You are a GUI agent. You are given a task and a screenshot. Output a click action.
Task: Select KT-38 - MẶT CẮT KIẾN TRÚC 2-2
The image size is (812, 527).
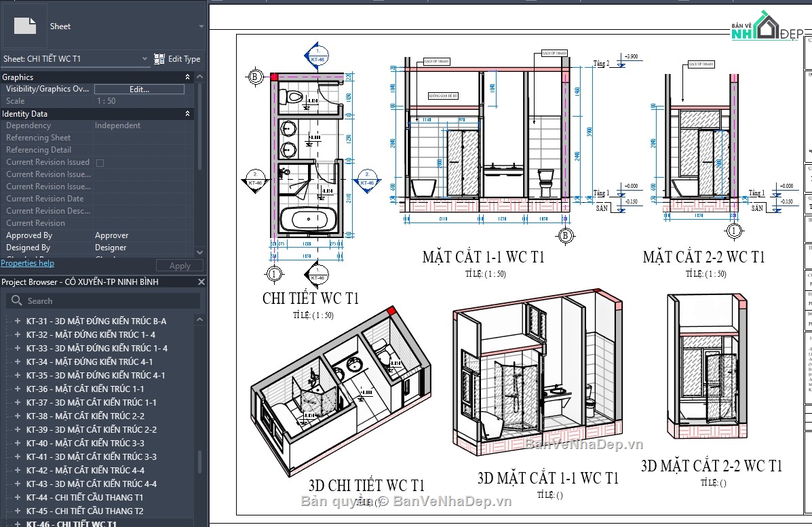click(85, 416)
